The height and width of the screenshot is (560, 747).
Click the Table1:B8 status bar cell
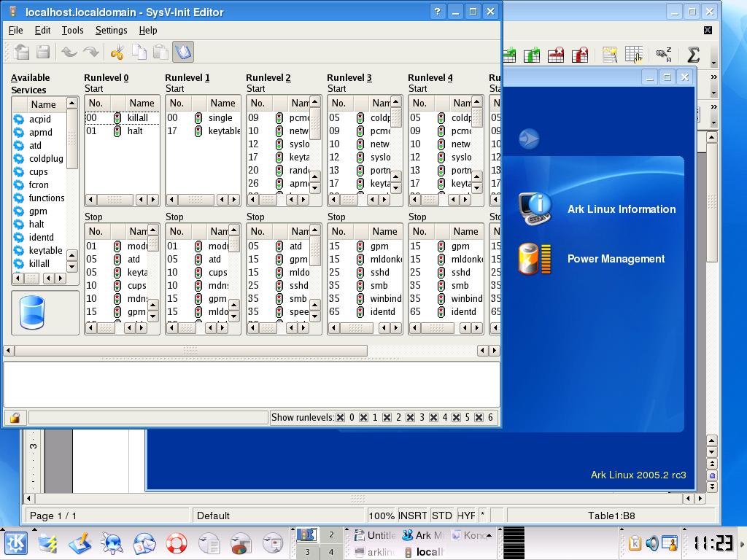click(x=611, y=516)
